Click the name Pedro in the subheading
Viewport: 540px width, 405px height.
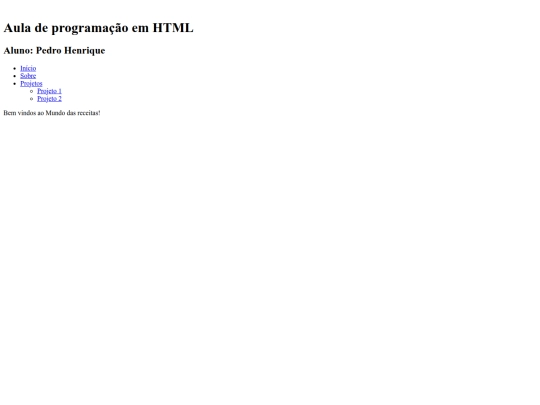pos(49,50)
